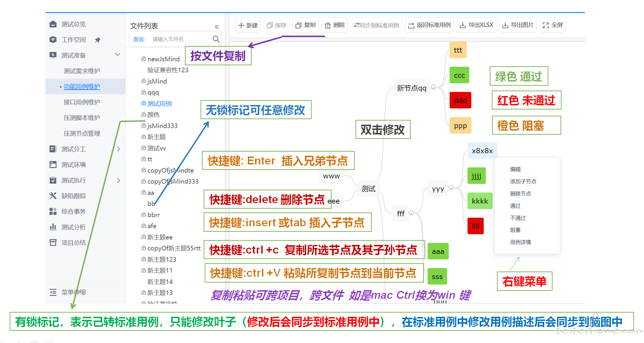644x343 pixels.
Task: Collapse the fff mind map node
Action: click(411, 213)
